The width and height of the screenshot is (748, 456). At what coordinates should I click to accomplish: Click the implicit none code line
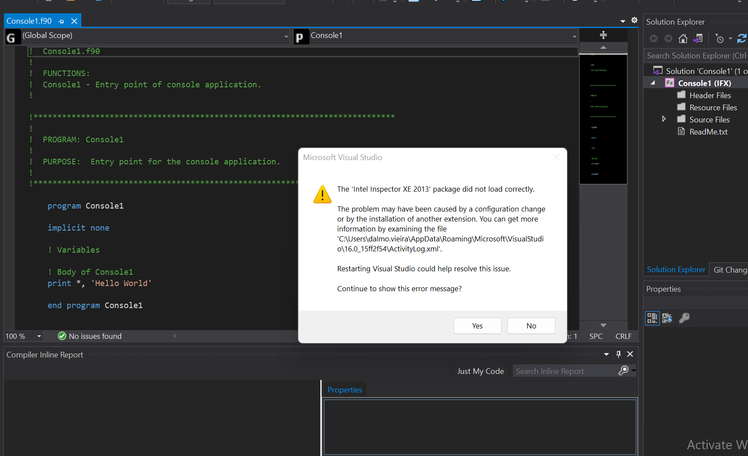(x=78, y=228)
